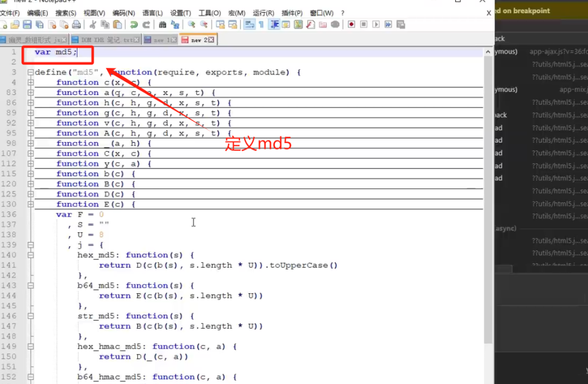Image resolution: width=588 pixels, height=384 pixels.
Task: Zoom out using the toolbar magnifier
Action: pos(204,25)
